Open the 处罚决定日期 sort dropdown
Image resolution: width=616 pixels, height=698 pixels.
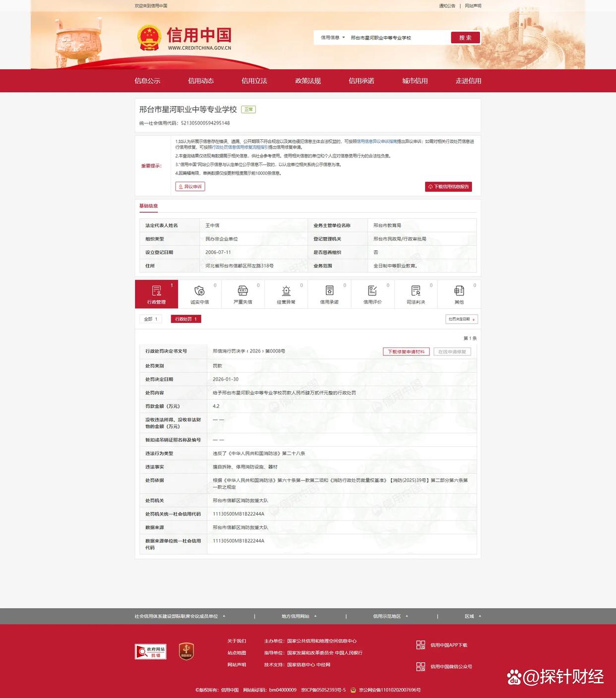pos(461,319)
